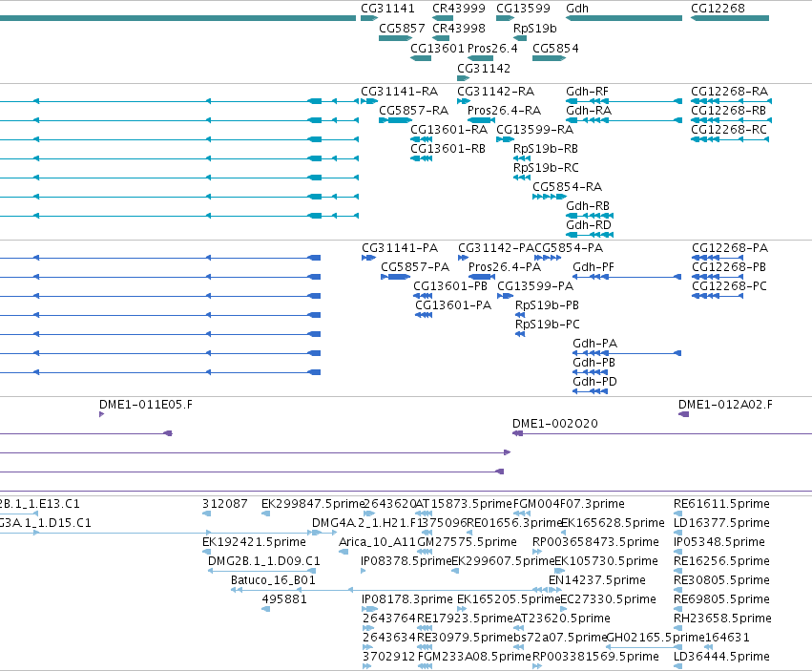The width and height of the screenshot is (812, 671).
Task: Click the CG31141 gene label
Action: point(388,9)
